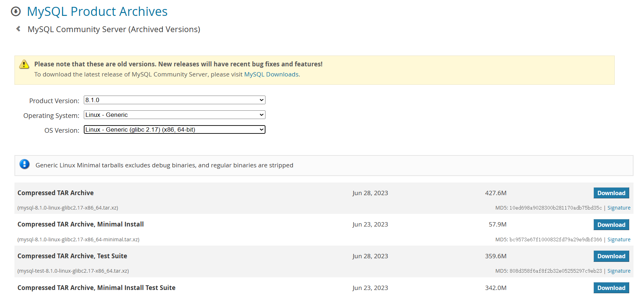644x299 pixels.
Task: Click filename mysql-8.1.0-linux-glibc2.17-x86_64-minimal.tar.xz
Action: point(78,239)
